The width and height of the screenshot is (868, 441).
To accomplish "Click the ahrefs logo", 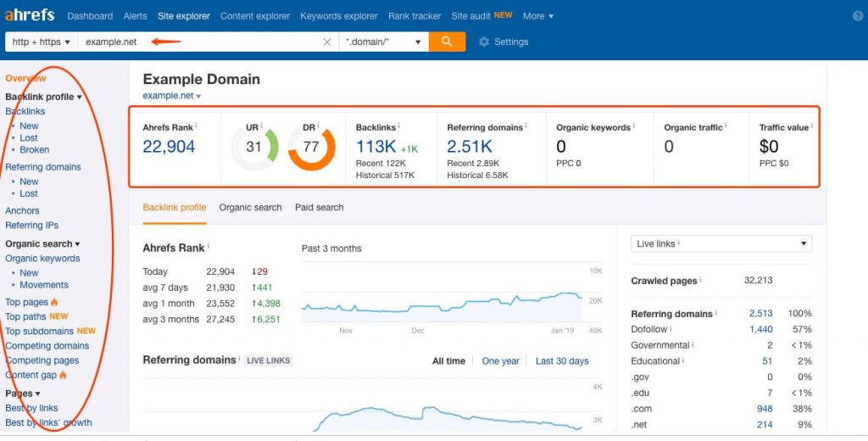I will click(x=30, y=15).
